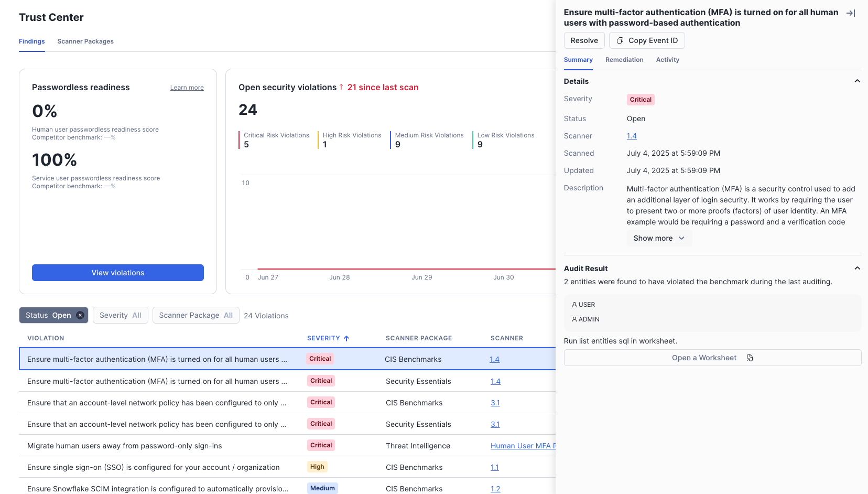
Task: Open scanner 1.4 link in Details
Action: click(632, 135)
